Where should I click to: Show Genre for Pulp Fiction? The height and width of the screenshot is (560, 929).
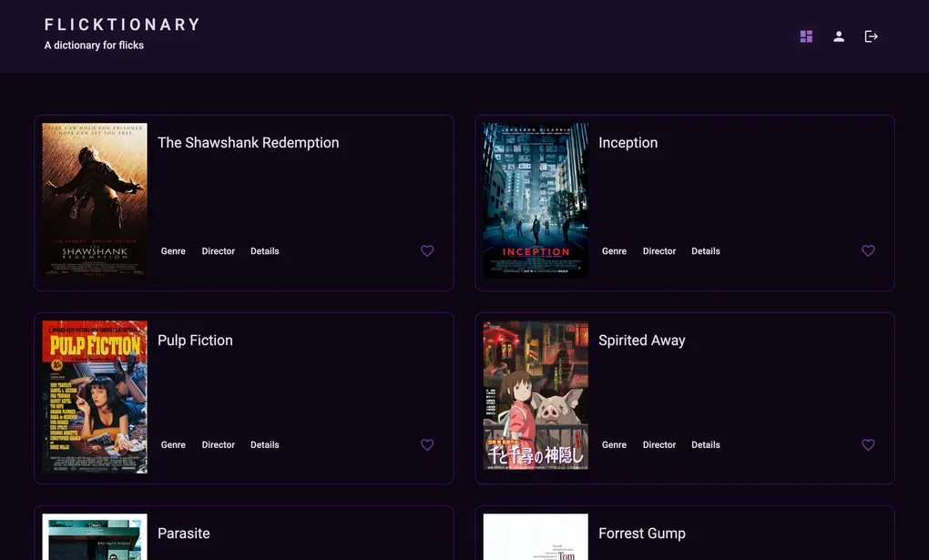click(173, 444)
